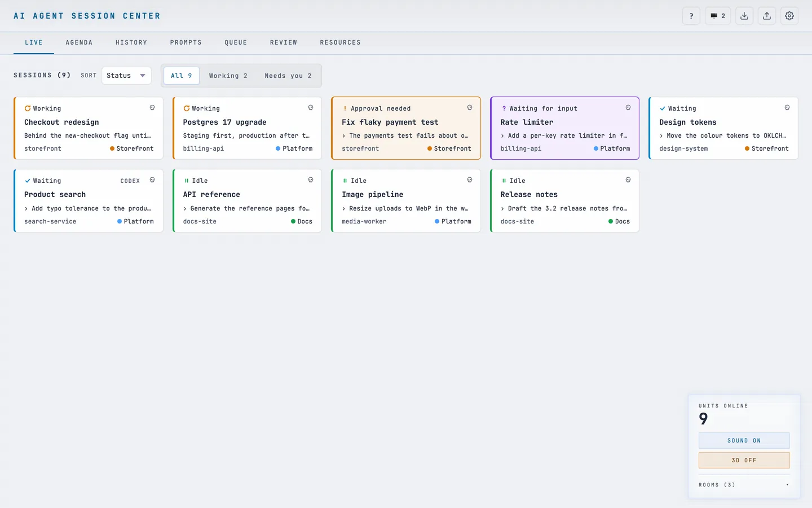
Task: Open the help question mark button
Action: click(691, 16)
